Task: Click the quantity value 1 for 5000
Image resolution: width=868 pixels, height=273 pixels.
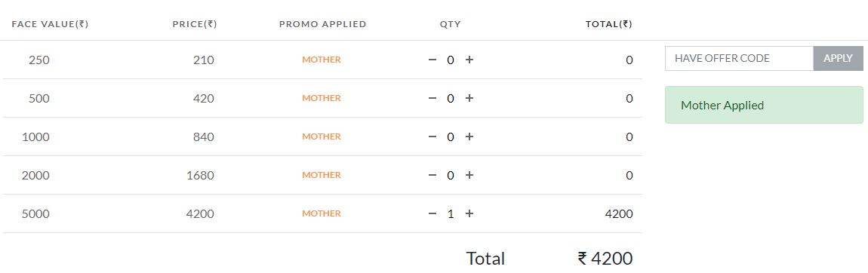Action: [451, 214]
